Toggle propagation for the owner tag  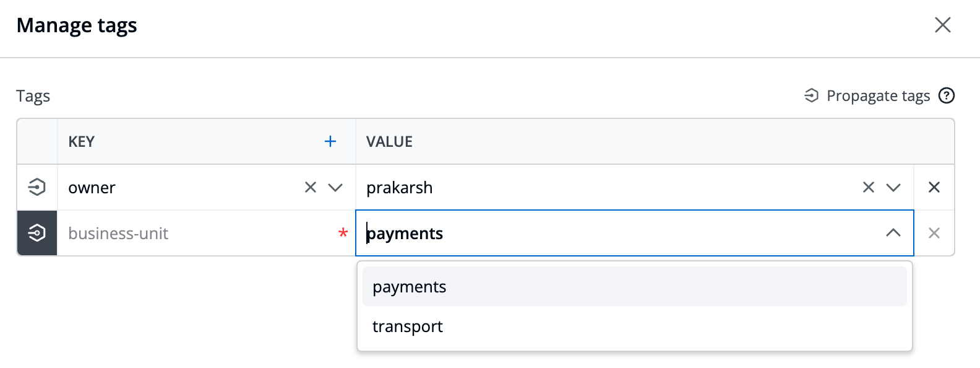point(37,187)
